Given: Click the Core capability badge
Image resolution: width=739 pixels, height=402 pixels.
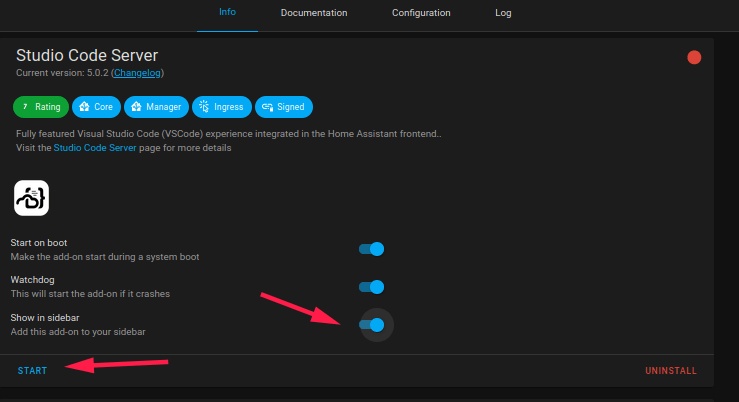Looking at the screenshot, I should 96,107.
